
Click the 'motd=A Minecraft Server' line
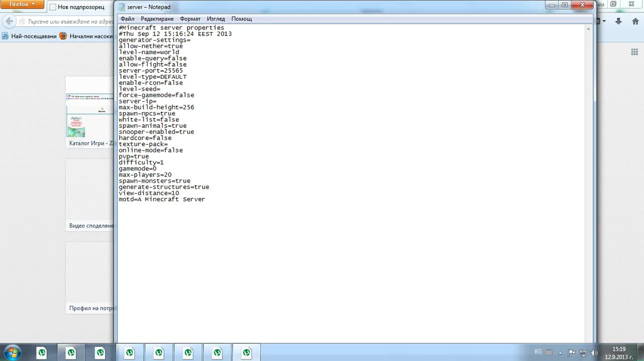162,200
